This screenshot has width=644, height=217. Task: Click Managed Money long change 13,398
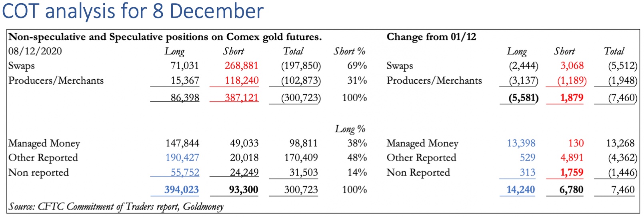(521, 143)
